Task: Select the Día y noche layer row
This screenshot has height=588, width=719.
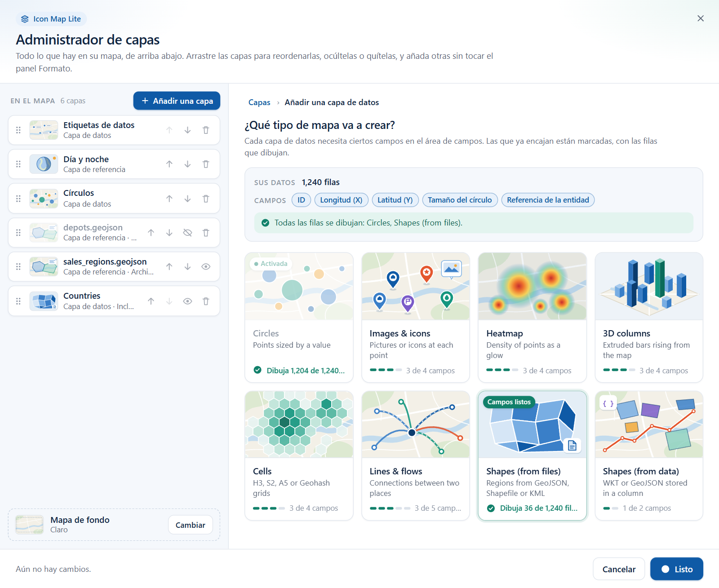Action: click(x=114, y=164)
